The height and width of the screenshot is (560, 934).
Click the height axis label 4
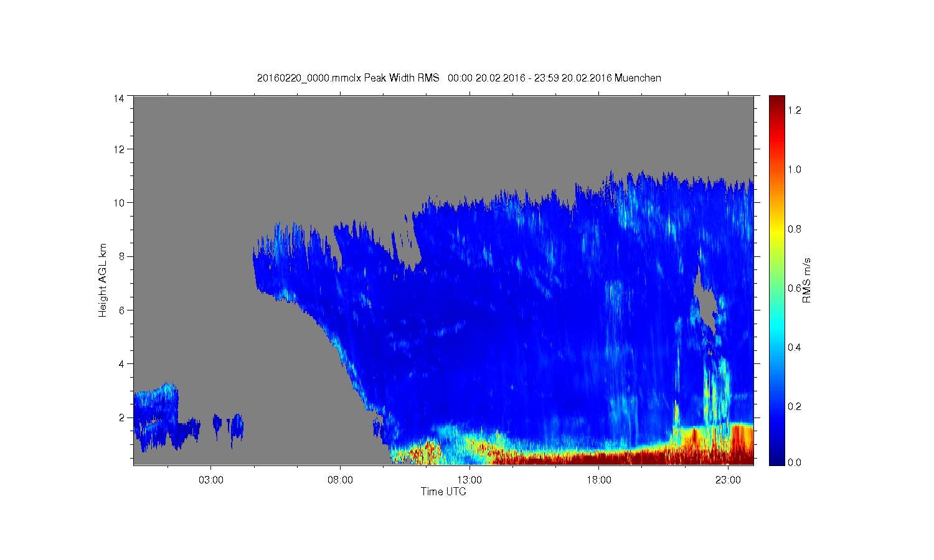(x=121, y=364)
